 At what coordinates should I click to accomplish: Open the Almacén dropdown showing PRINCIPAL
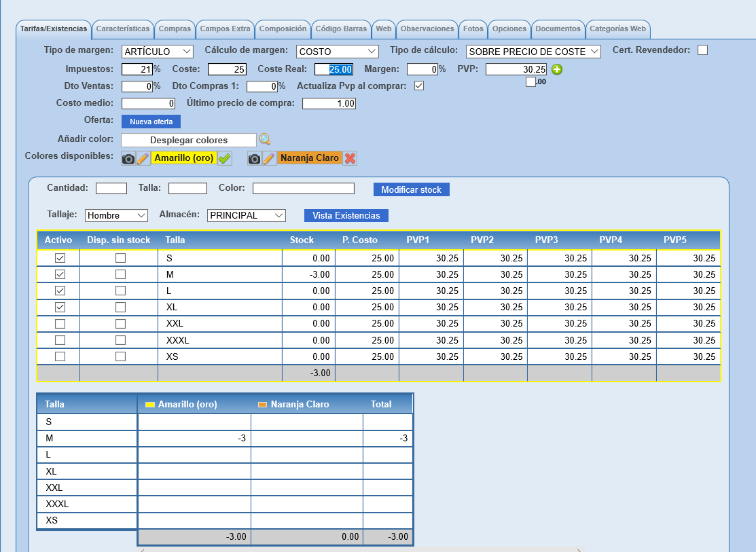click(247, 215)
